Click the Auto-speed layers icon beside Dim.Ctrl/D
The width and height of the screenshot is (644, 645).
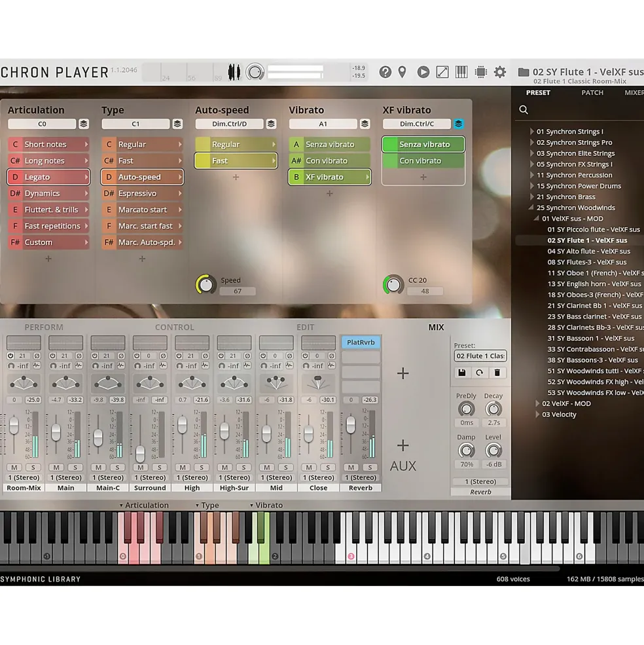click(x=271, y=124)
